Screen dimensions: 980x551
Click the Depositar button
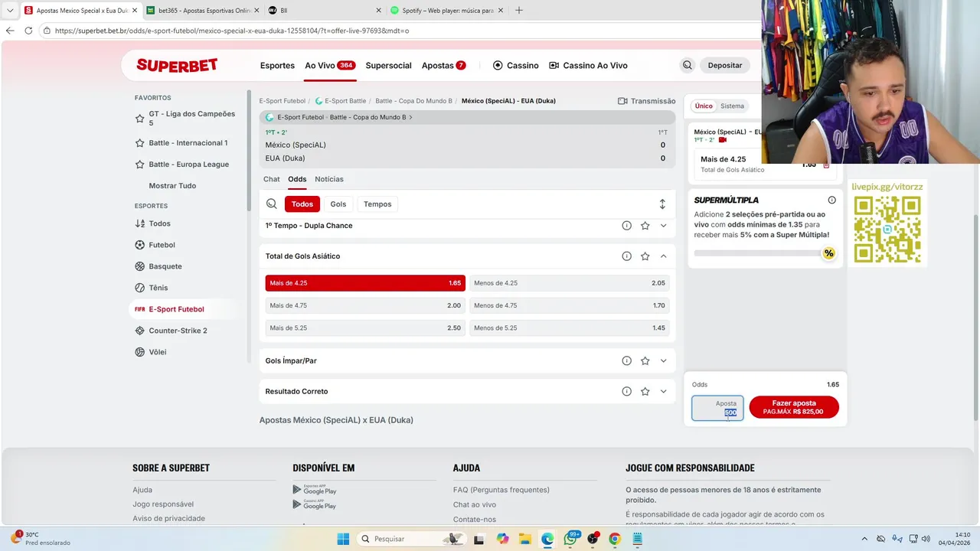pos(725,65)
